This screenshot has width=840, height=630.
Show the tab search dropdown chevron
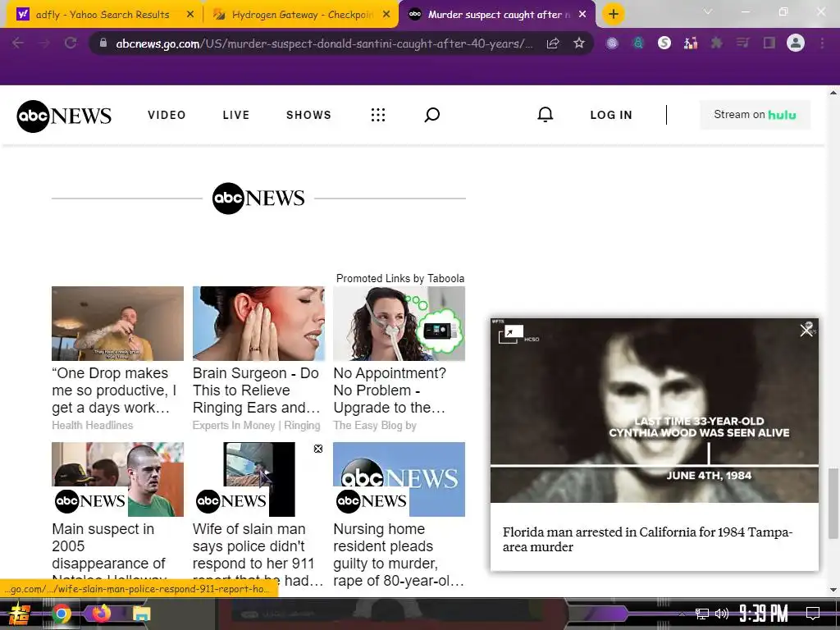708,11
